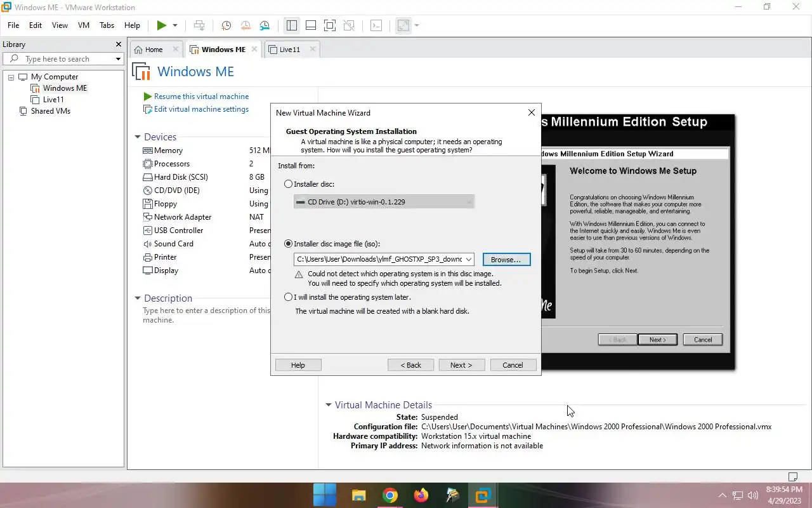Click Cancel in Windows Me Setup window
812x508 pixels.
703,340
